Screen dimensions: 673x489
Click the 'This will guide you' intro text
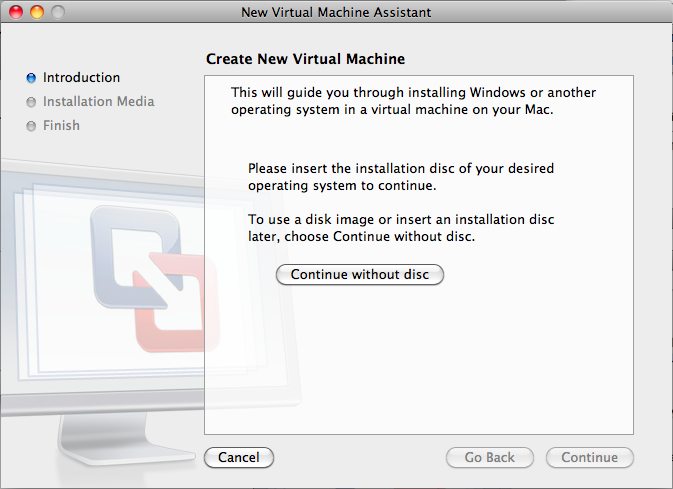pyautogui.click(x=413, y=101)
